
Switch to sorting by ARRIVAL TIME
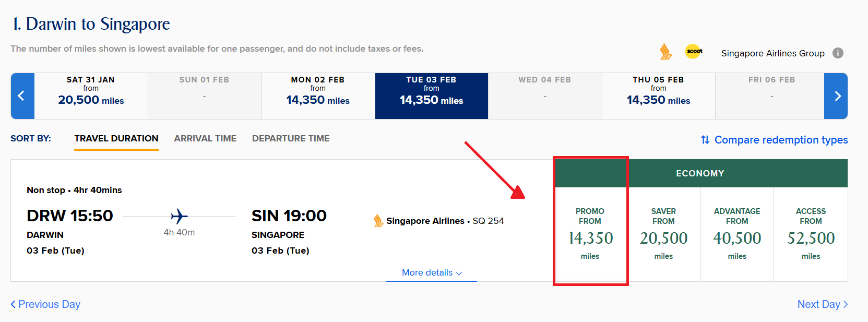point(205,138)
